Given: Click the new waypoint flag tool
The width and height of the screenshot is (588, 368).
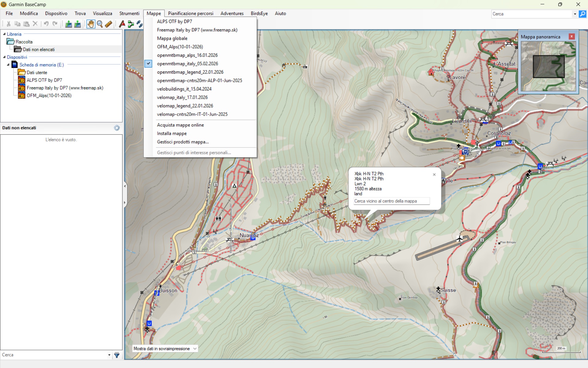Looking at the screenshot, I should 122,24.
